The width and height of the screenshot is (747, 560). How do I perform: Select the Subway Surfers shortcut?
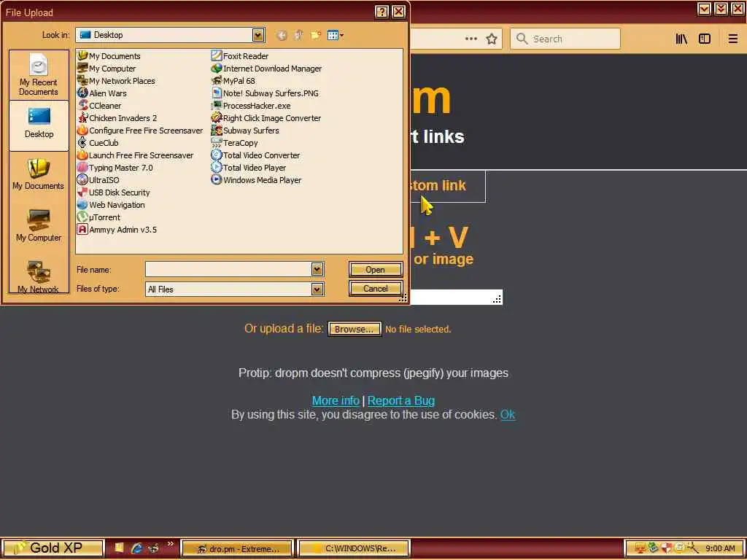(x=245, y=131)
